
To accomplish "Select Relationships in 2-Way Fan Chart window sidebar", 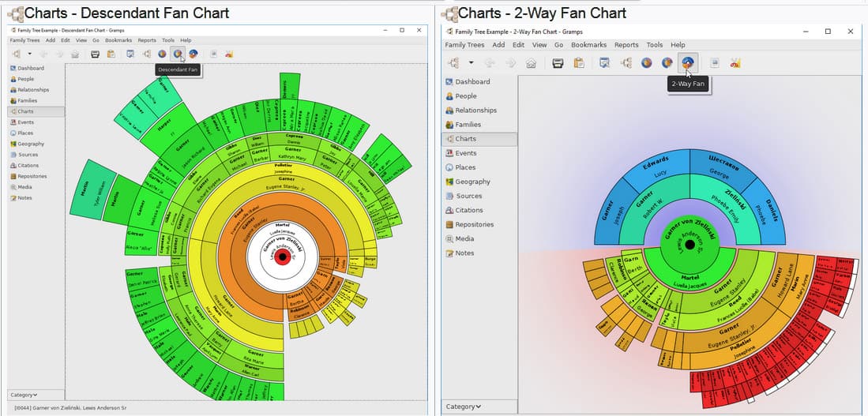I will [x=475, y=110].
